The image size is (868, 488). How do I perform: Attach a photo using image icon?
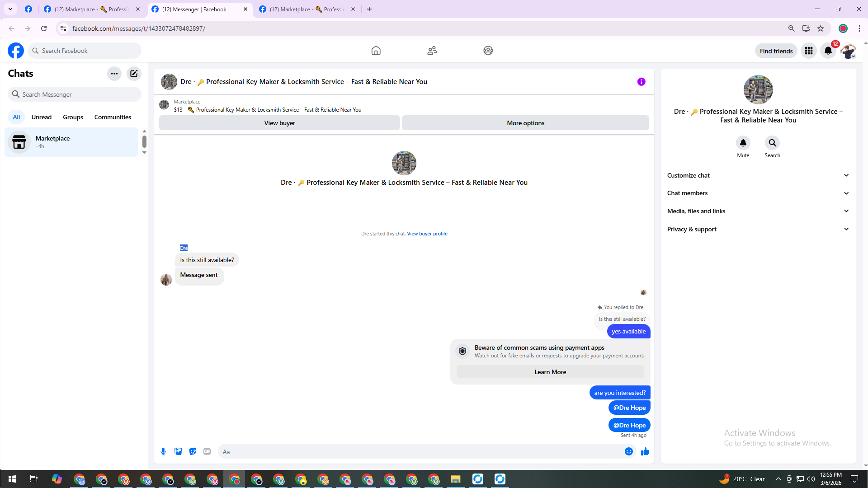[x=178, y=451]
